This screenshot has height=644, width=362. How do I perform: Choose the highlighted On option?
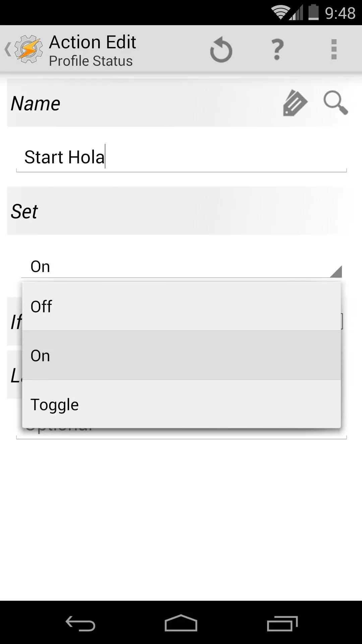click(x=182, y=356)
